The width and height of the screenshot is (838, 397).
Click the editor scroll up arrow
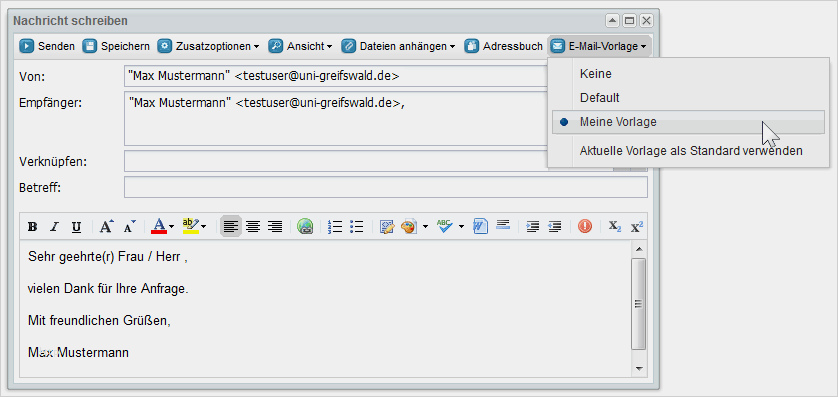[x=638, y=249]
